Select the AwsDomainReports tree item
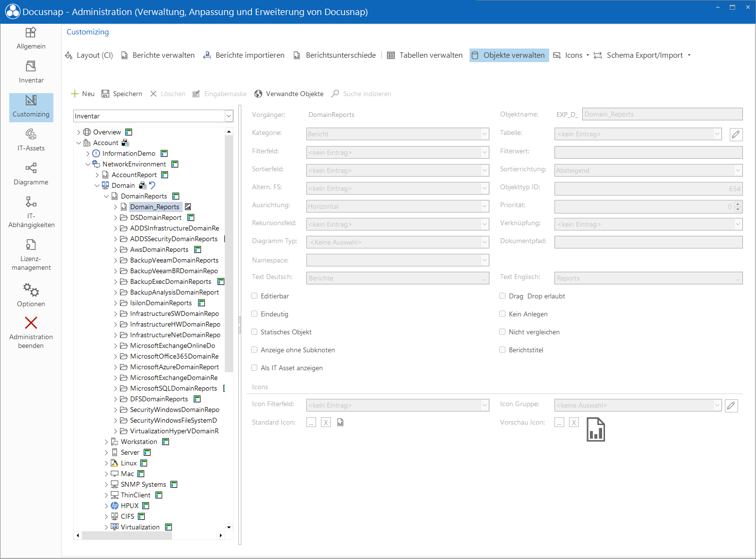The height and width of the screenshot is (559, 756). (x=159, y=250)
